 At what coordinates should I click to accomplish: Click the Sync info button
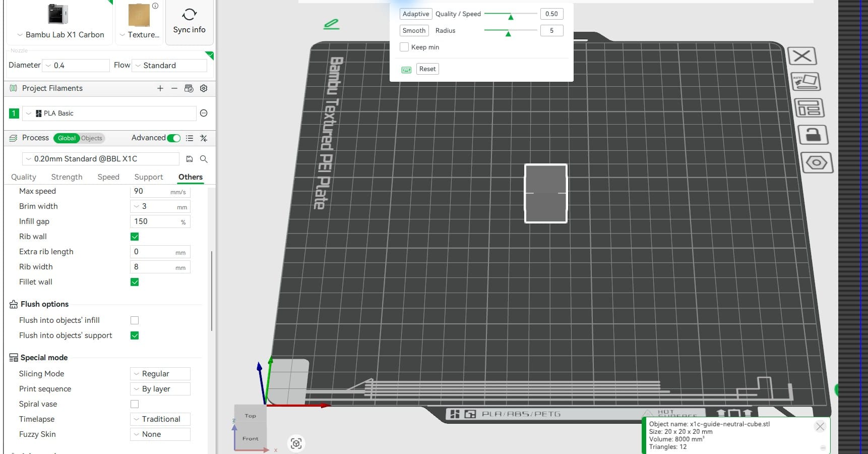(x=189, y=22)
